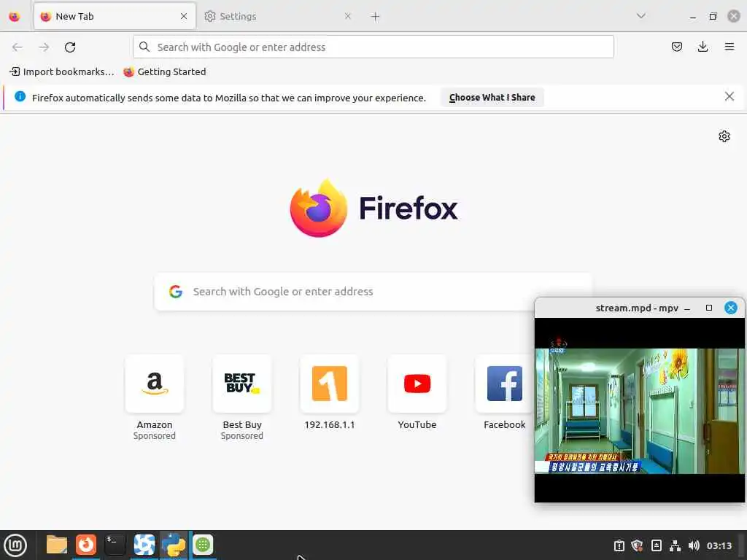Click the green grid taskbar app

[x=203, y=545]
